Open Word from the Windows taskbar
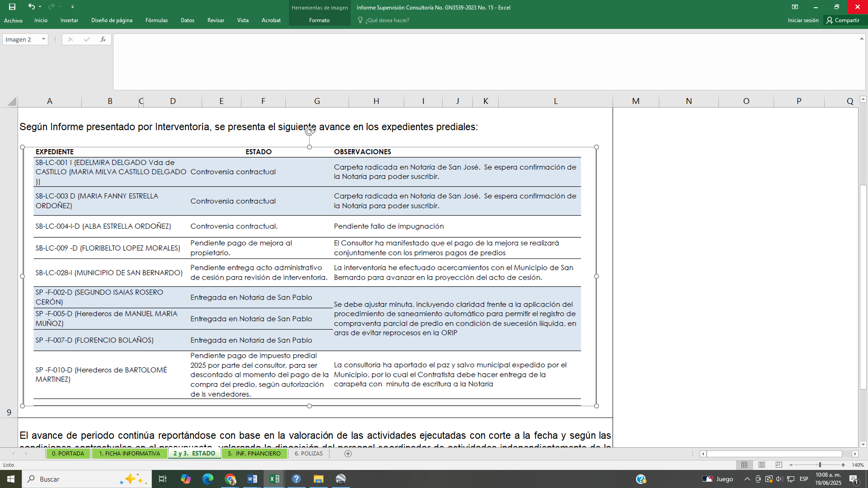The width and height of the screenshot is (868, 488). coord(252,479)
